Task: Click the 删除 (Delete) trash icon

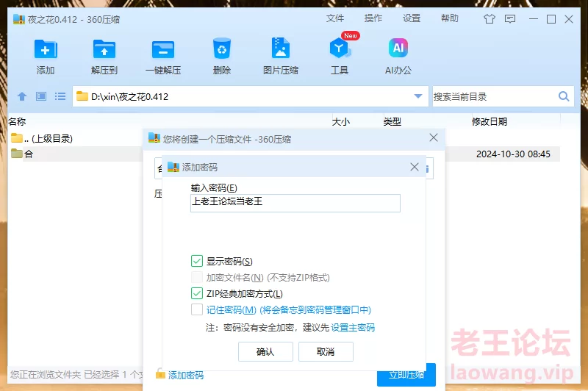Action: [222, 49]
